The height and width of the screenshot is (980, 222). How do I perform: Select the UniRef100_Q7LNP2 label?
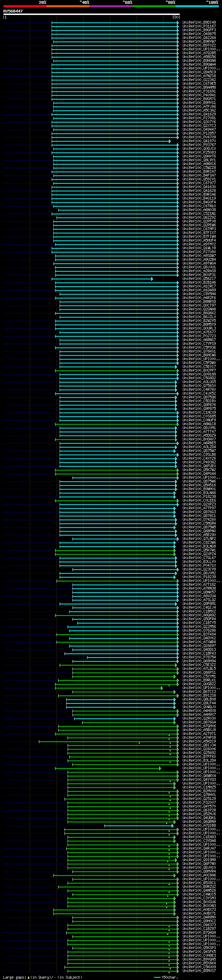[199, 539]
